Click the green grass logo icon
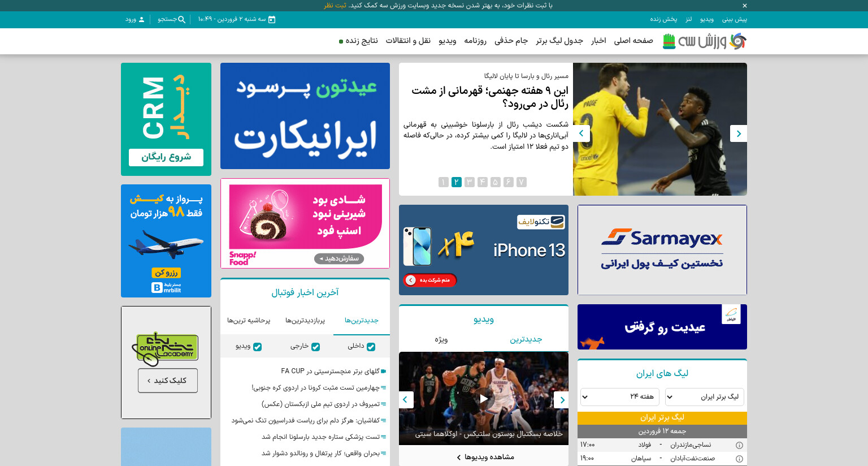This screenshot has width=868, height=466. (x=669, y=41)
